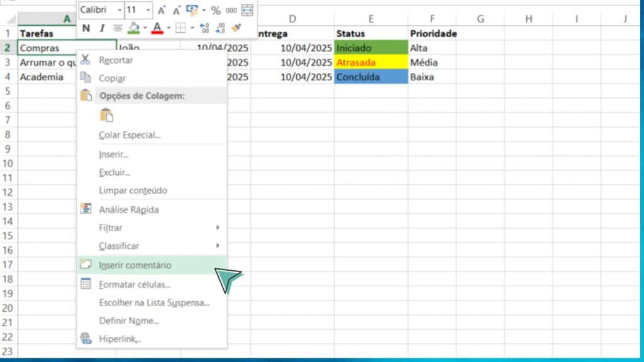Click the Recortar scissors icon
The width and height of the screenshot is (644, 362).
point(85,60)
